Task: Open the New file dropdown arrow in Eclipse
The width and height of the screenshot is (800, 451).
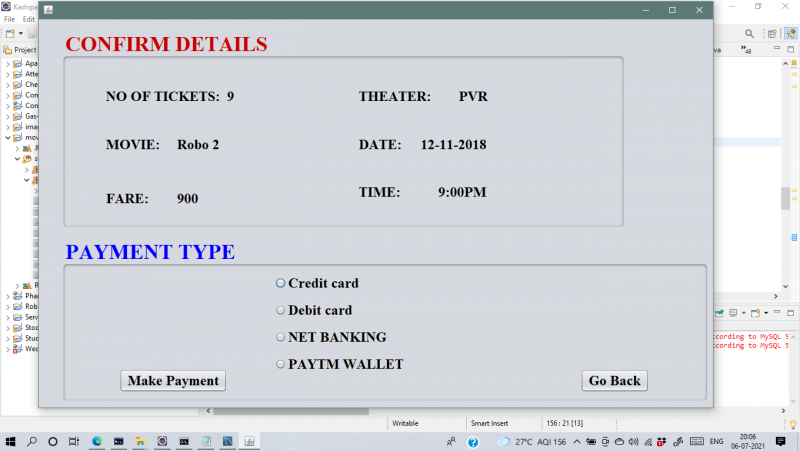Action: click(21, 34)
